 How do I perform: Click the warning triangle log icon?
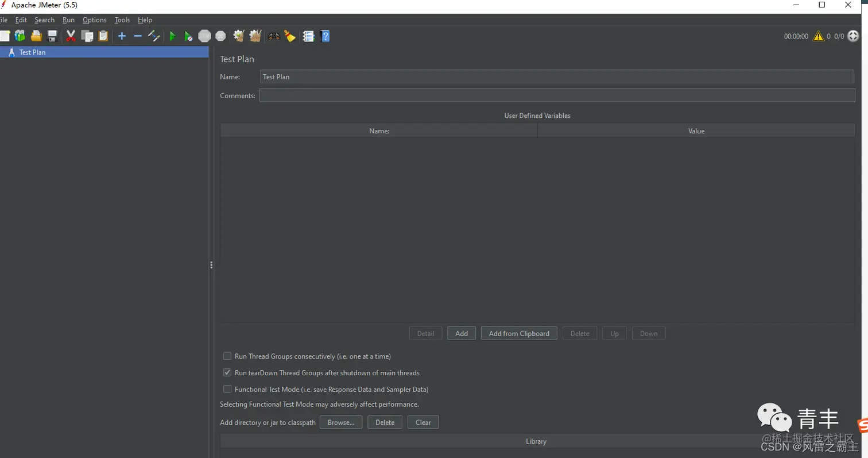pyautogui.click(x=818, y=36)
